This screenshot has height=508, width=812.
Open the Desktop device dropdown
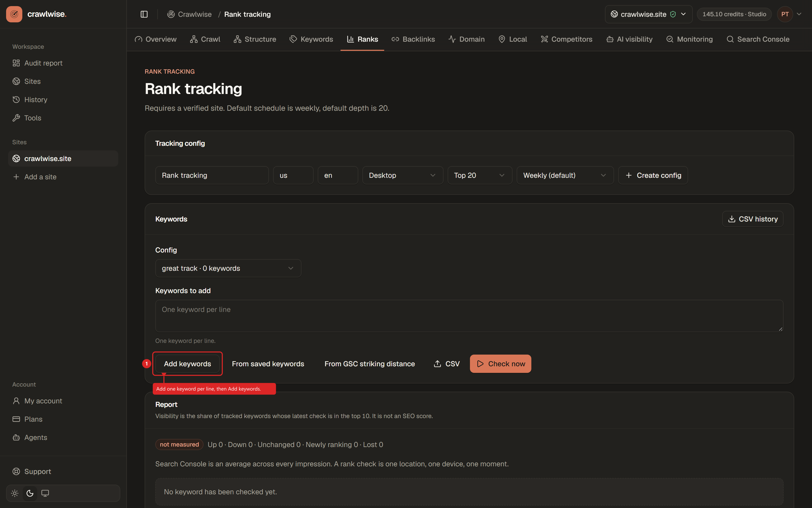coord(403,175)
